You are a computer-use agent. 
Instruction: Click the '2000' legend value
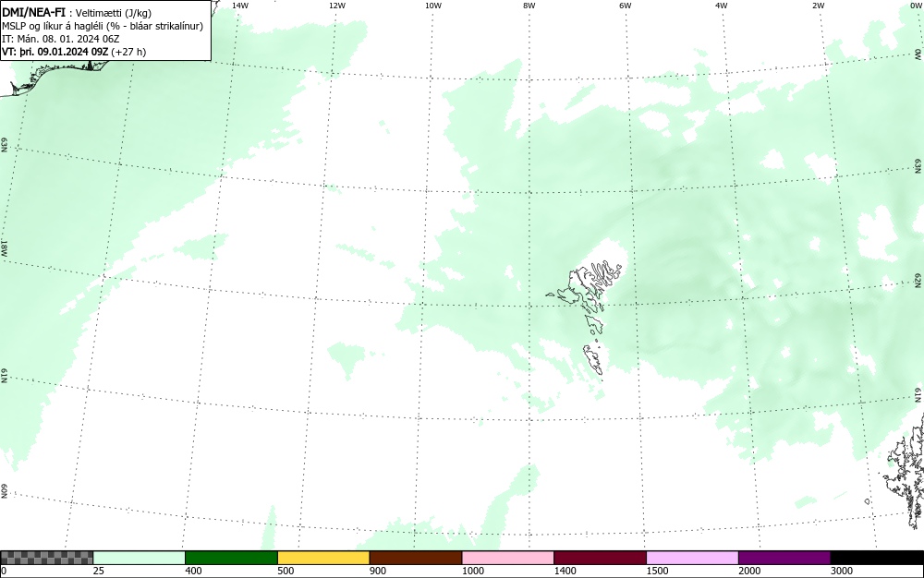click(x=749, y=571)
